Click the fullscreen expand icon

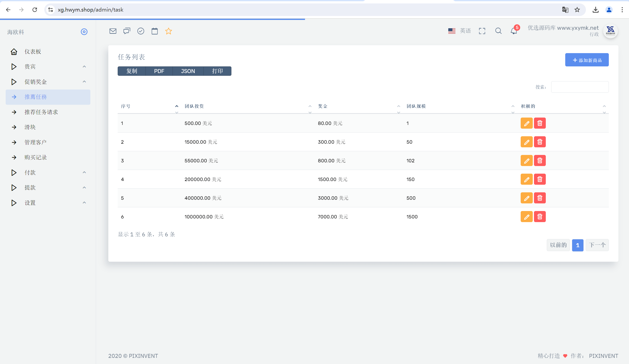pyautogui.click(x=482, y=31)
